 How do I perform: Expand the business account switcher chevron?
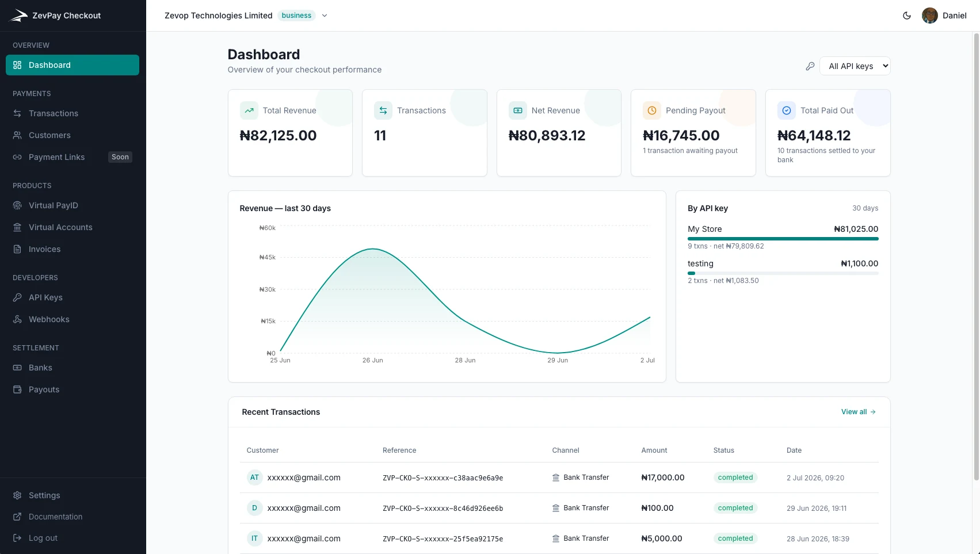pos(325,16)
